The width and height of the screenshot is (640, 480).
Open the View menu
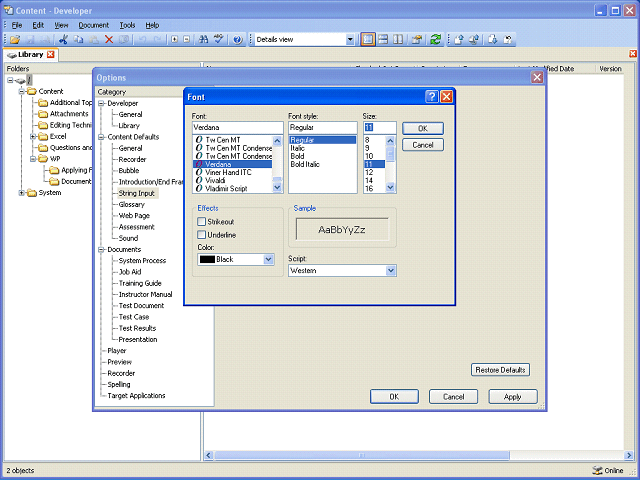point(61,25)
